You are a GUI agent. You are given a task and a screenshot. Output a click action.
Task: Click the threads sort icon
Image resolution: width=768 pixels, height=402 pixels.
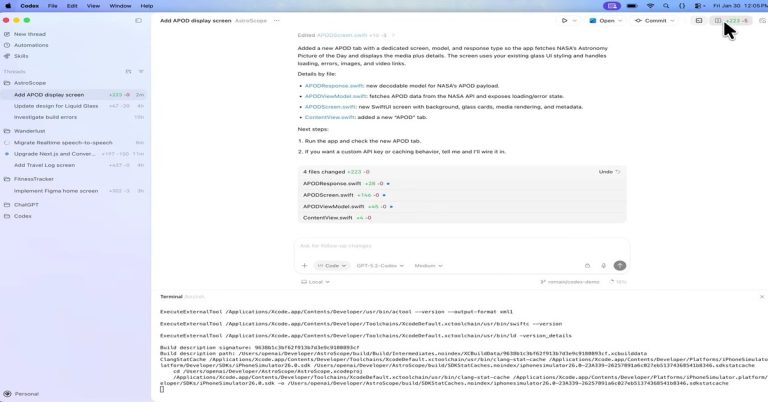click(128, 71)
